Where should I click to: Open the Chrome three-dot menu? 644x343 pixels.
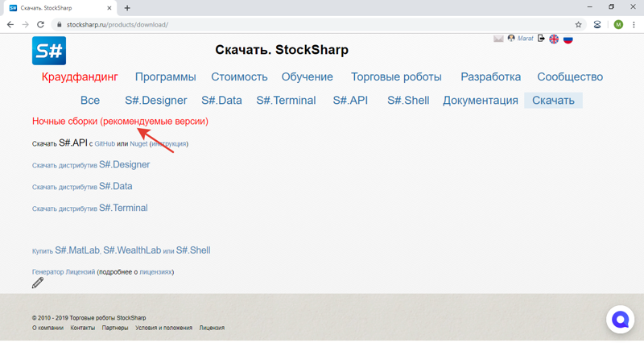tap(634, 24)
